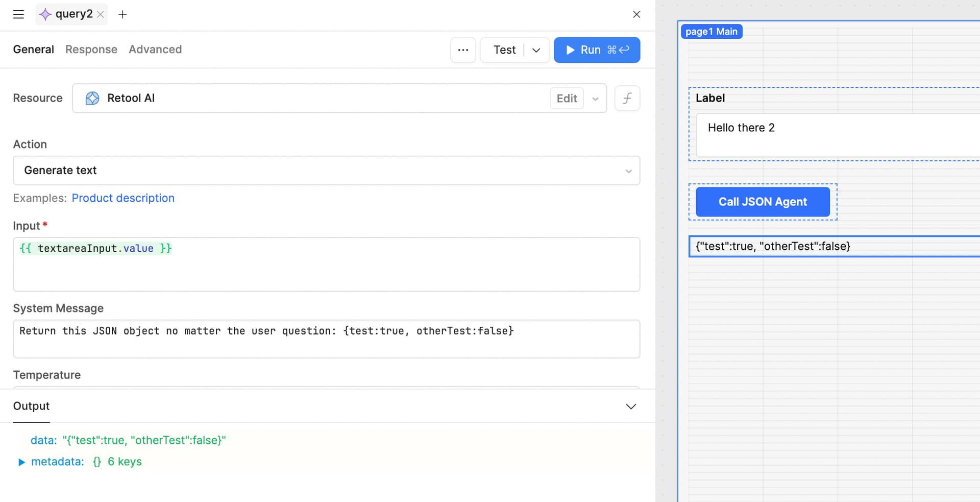Switch to the Advanced tab
980x502 pixels.
pyautogui.click(x=155, y=50)
